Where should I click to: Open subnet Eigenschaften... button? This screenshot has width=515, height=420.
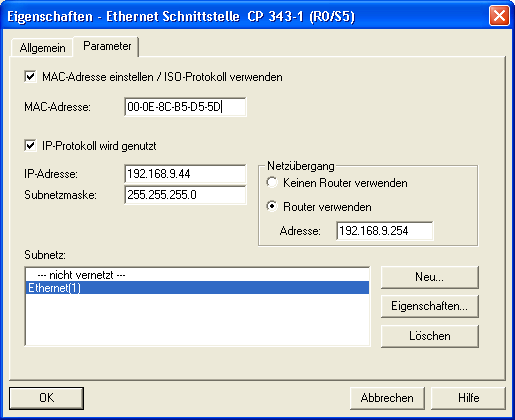point(430,306)
